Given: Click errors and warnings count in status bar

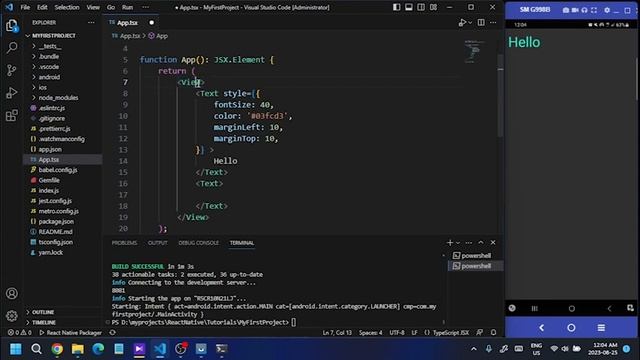Looking at the screenshot, I should pyautogui.click(x=19, y=333).
